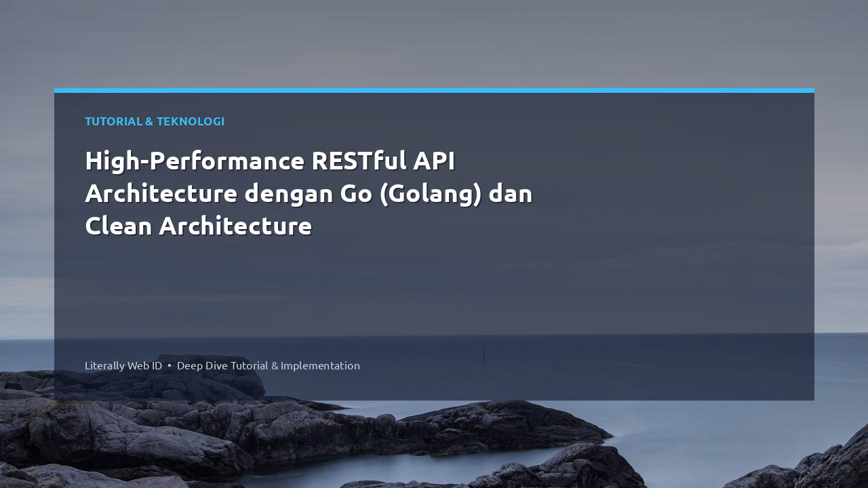Click the "Literally Web ID" site name
Viewport: 868px width, 488px height.
[x=123, y=365]
